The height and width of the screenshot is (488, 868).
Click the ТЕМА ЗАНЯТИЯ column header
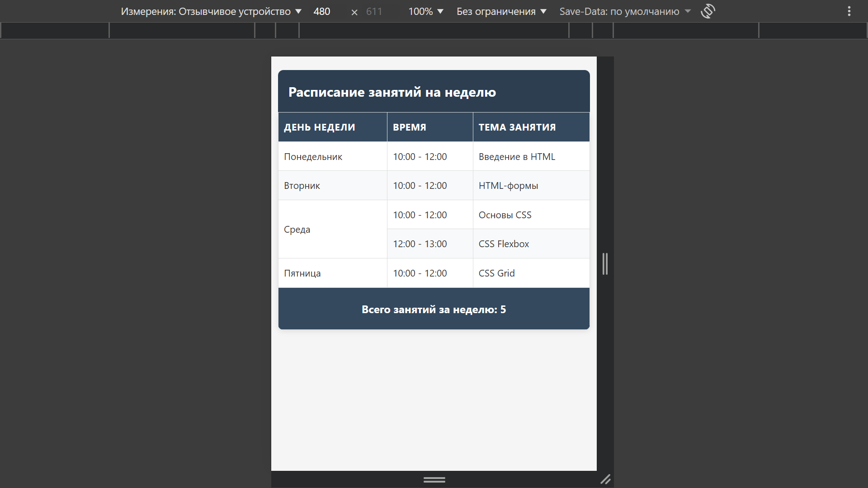point(517,127)
